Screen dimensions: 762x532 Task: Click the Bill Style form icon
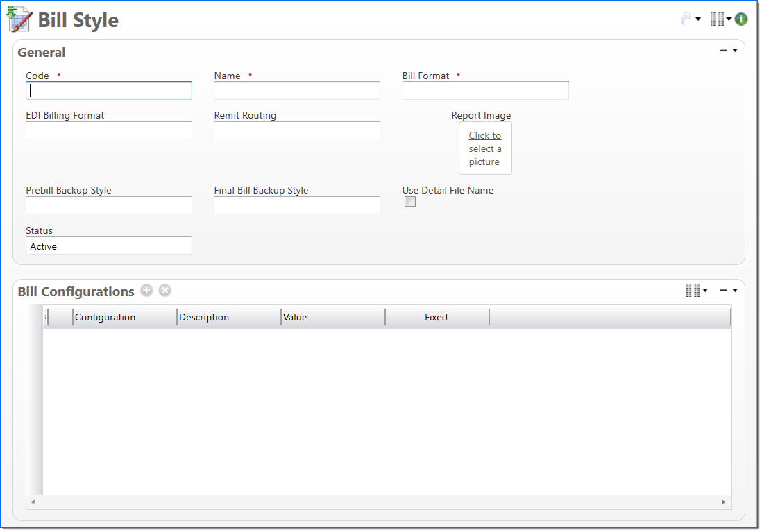19,19
